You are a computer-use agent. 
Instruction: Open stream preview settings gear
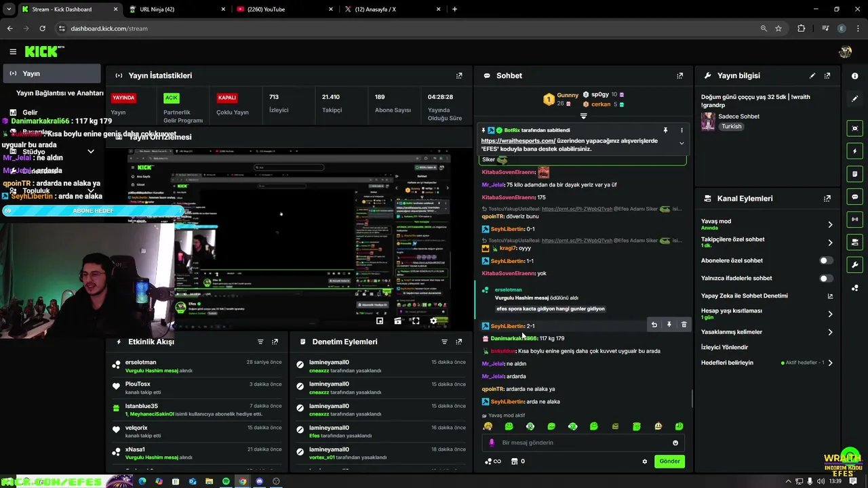(x=434, y=321)
